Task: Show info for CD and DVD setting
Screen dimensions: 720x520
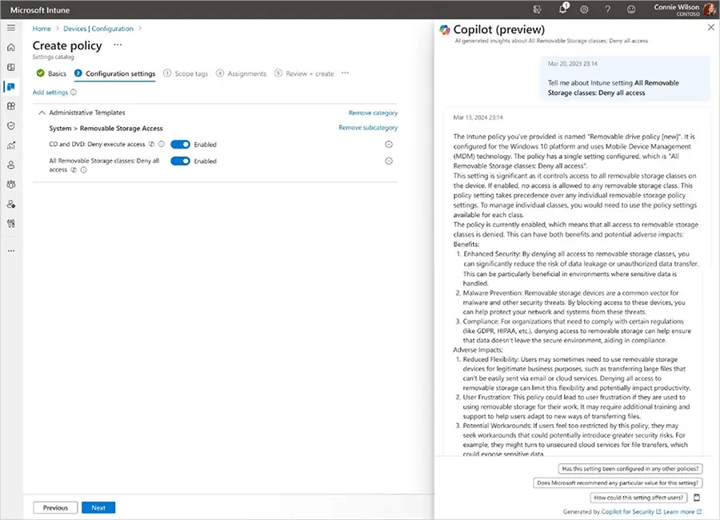Action: pyautogui.click(x=161, y=144)
